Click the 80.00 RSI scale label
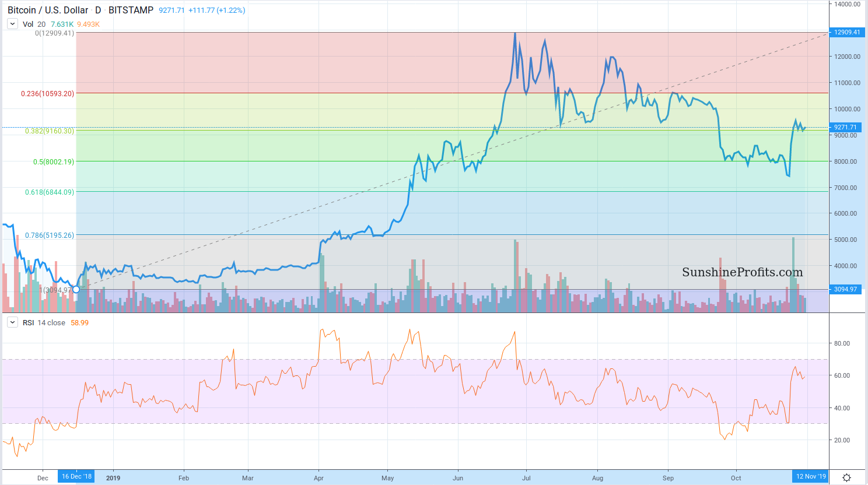This screenshot has width=868, height=485. [842, 343]
